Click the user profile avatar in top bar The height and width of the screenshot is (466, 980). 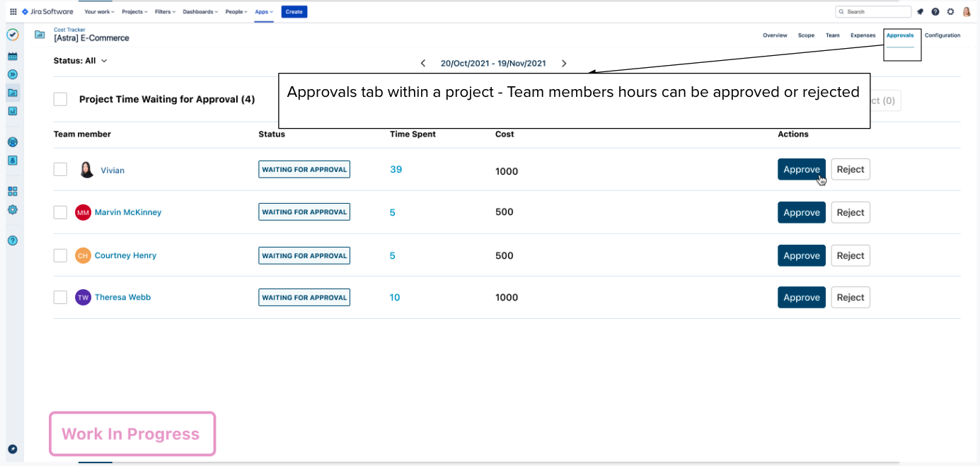tap(967, 12)
